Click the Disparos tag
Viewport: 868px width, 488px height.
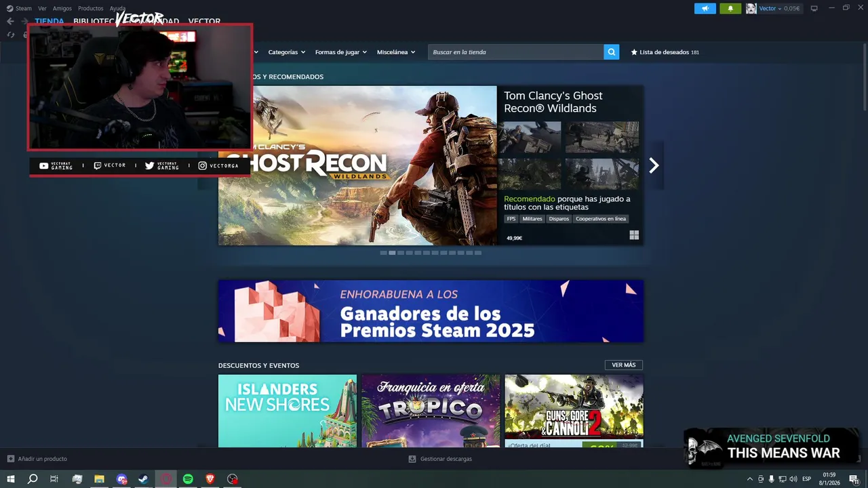(559, 219)
